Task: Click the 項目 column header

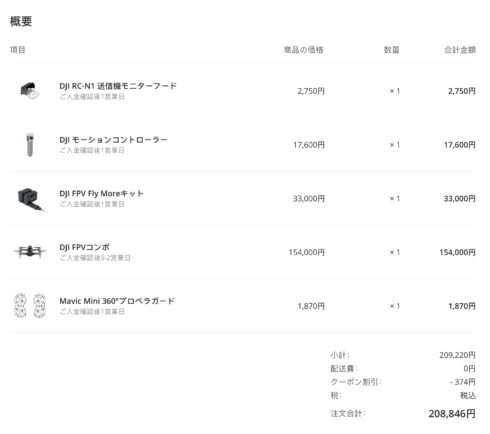Action: pyautogui.click(x=18, y=50)
